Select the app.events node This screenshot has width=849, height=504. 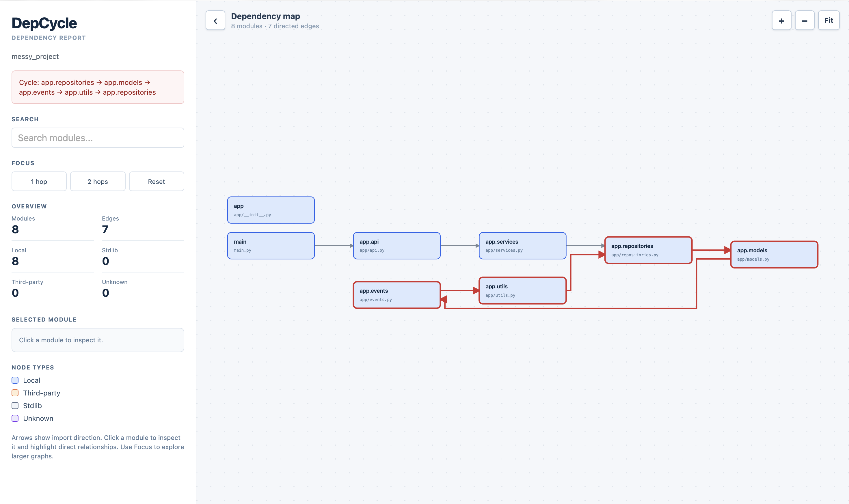coord(397,295)
